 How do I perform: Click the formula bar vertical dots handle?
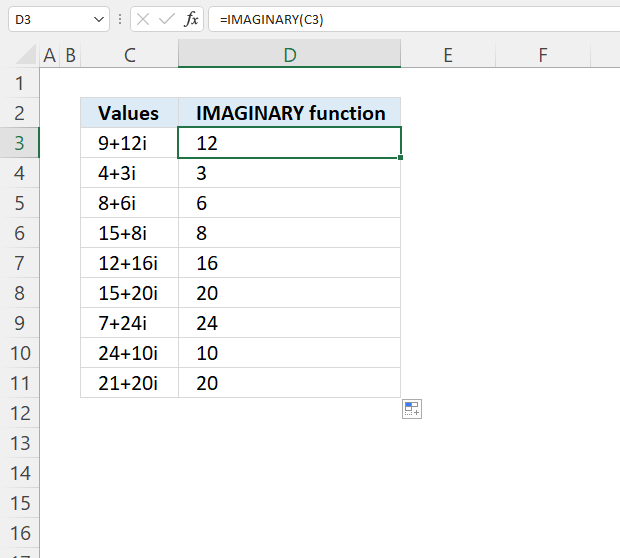click(120, 19)
